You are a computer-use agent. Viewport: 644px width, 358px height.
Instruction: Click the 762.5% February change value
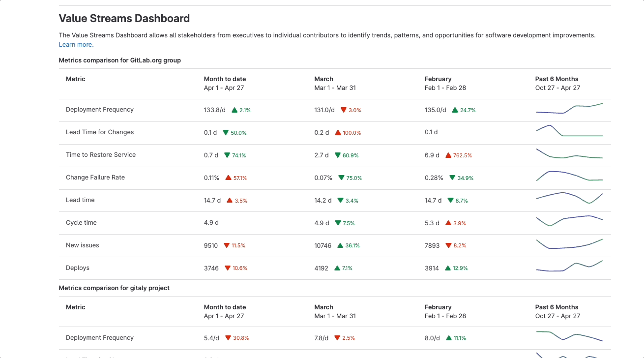coord(463,155)
